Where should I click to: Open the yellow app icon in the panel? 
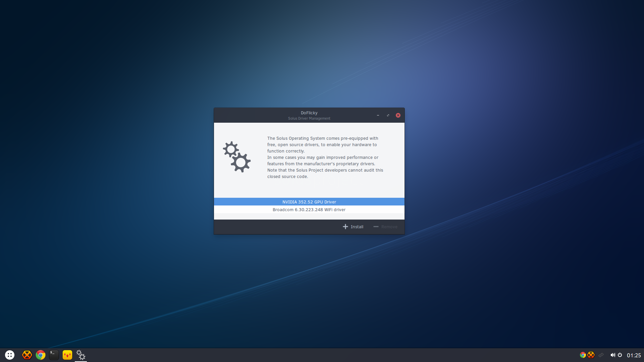pyautogui.click(x=67, y=355)
